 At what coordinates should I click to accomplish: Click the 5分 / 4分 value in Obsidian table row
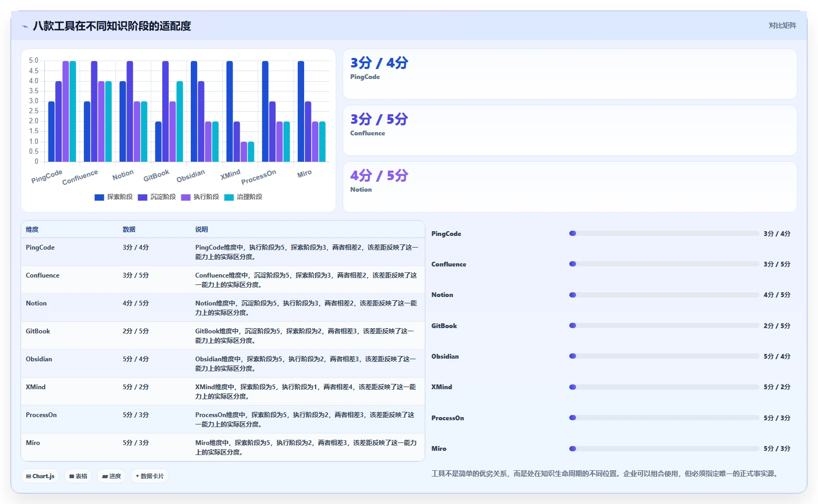(x=136, y=359)
